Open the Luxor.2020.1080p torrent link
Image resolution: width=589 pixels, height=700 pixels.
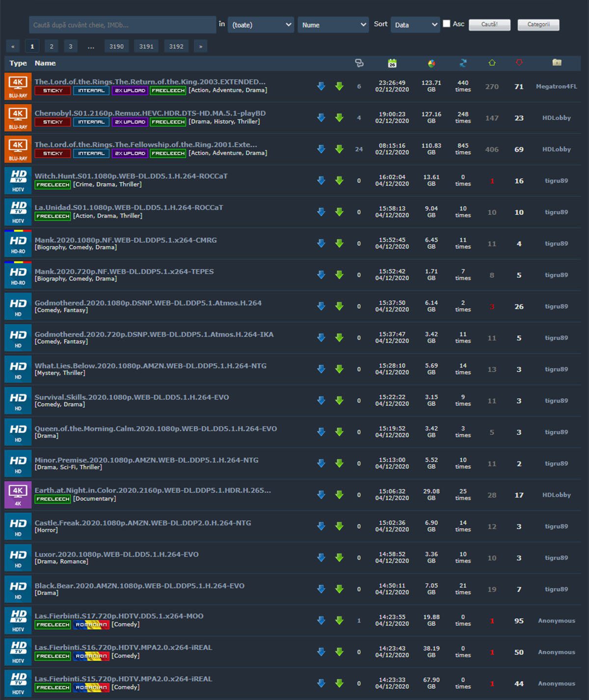(116, 554)
